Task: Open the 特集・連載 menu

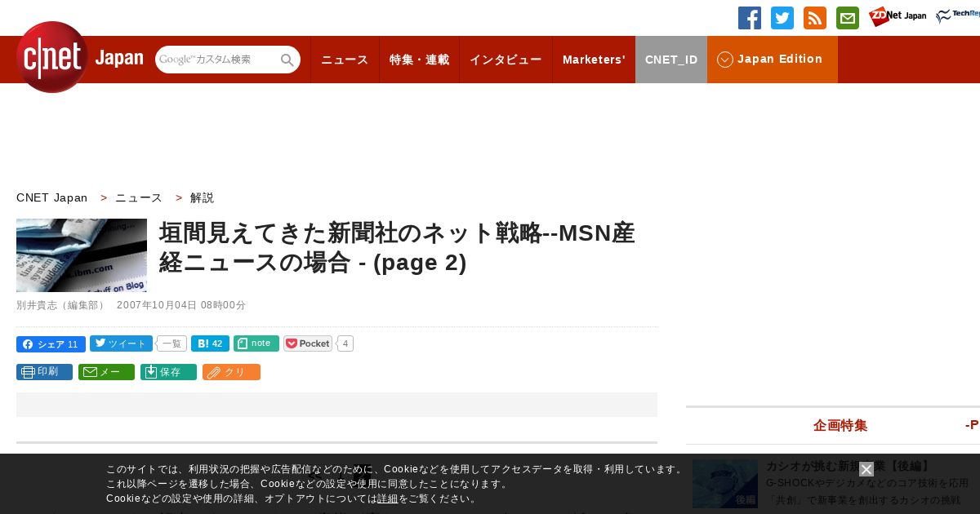Action: coord(419,60)
